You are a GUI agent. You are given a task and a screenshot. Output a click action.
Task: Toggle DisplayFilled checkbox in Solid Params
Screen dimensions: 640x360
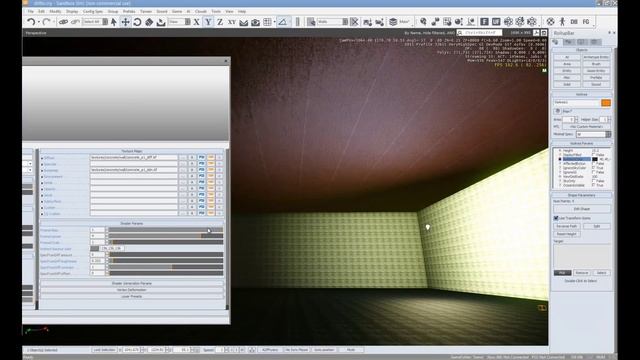coord(594,155)
